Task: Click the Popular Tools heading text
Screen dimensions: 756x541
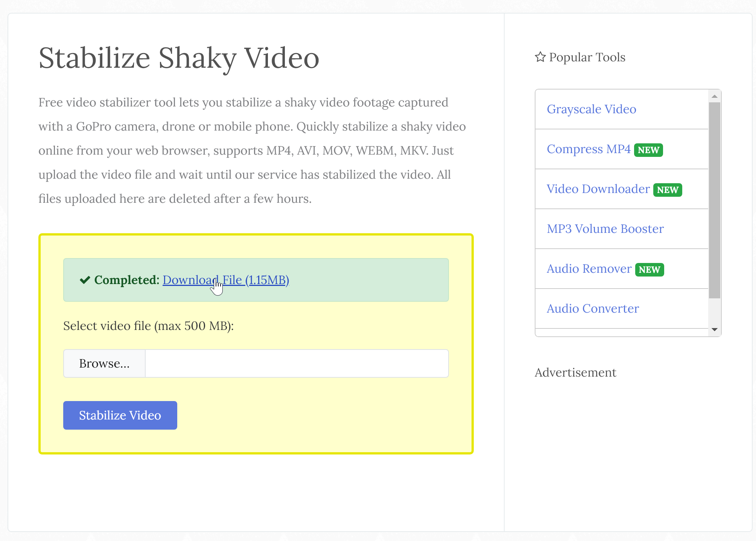Action: 587,57
